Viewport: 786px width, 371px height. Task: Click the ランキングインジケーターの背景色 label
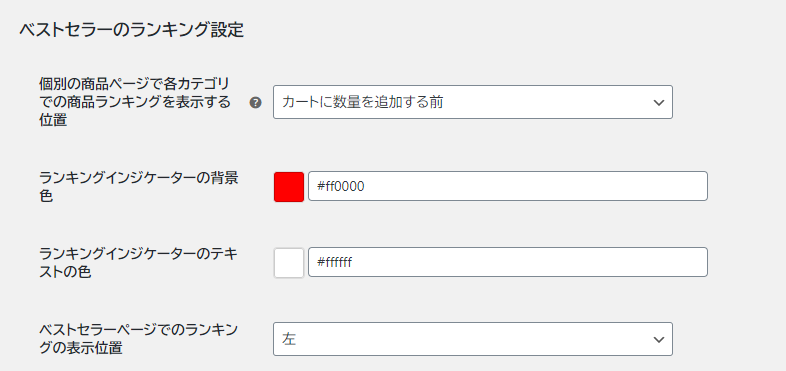pos(138,187)
